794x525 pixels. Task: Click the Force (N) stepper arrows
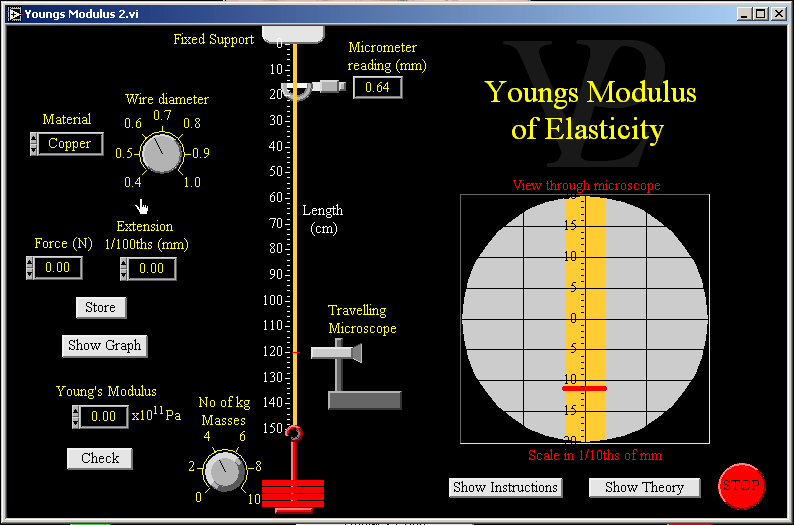(30, 268)
